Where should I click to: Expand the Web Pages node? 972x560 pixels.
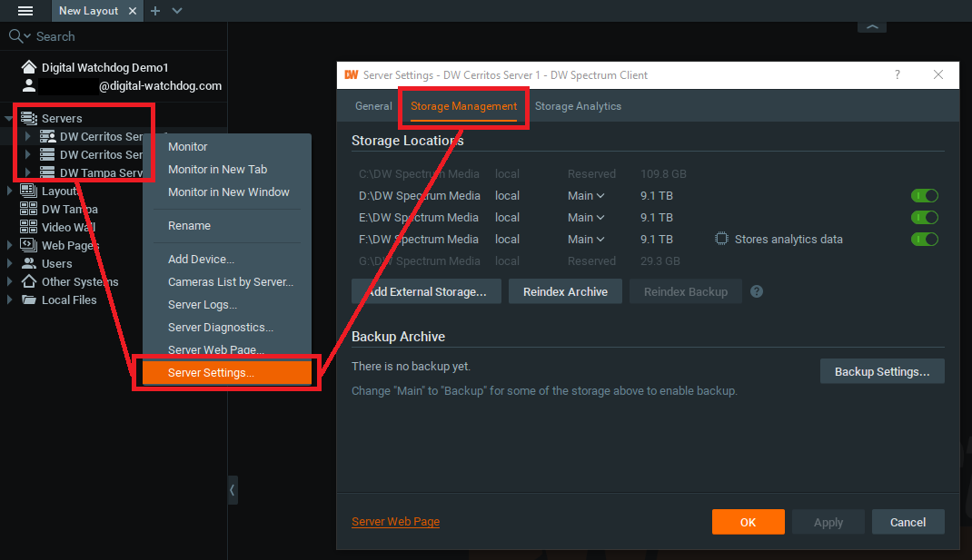tap(9, 245)
